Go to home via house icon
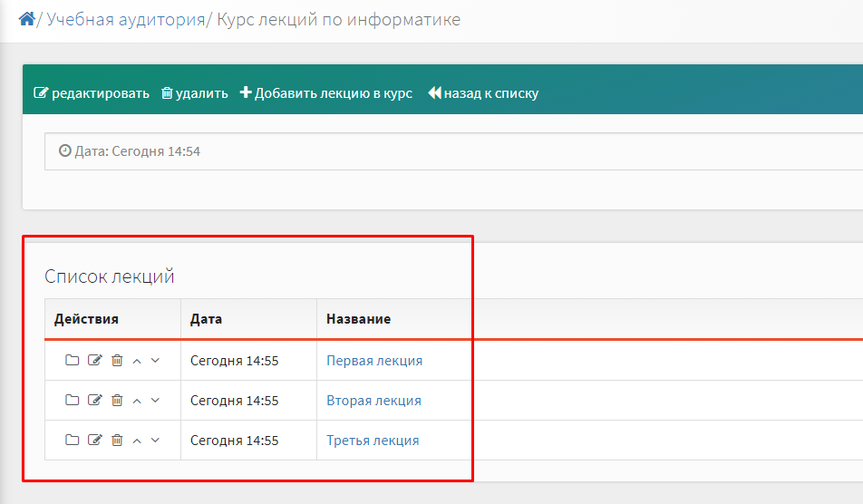 pyautogui.click(x=26, y=19)
